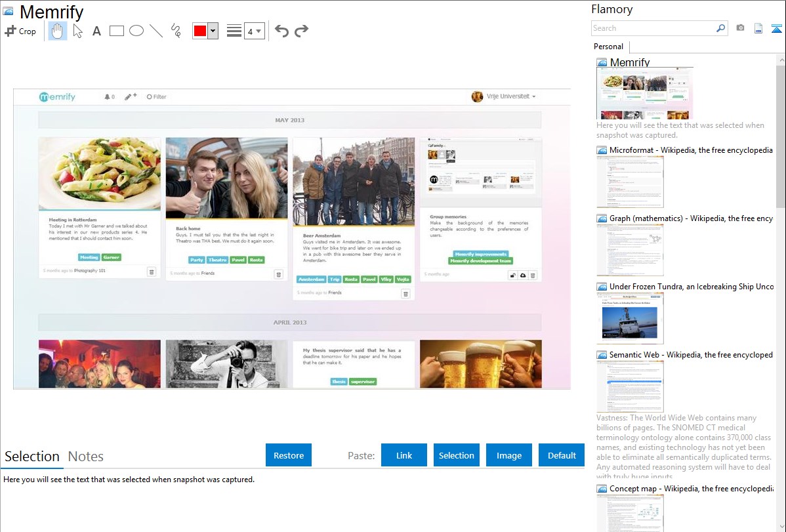
Task: Click the camera capture icon
Action: pos(740,28)
